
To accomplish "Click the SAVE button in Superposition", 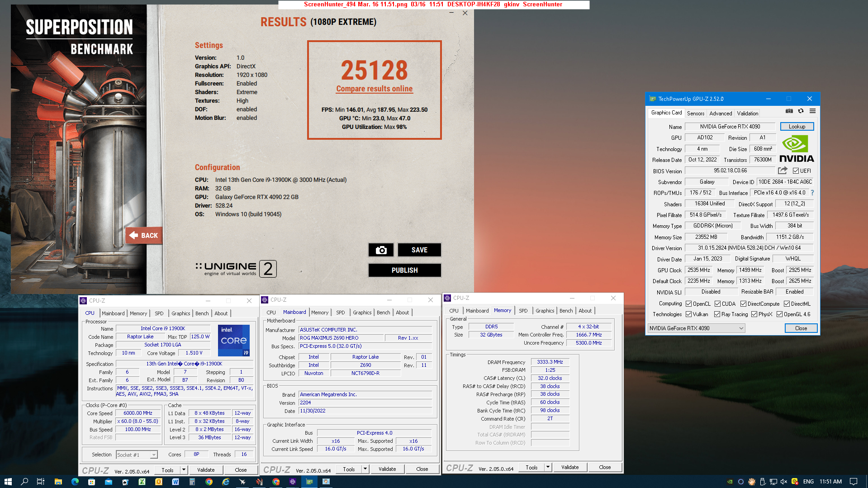I will pyautogui.click(x=419, y=250).
